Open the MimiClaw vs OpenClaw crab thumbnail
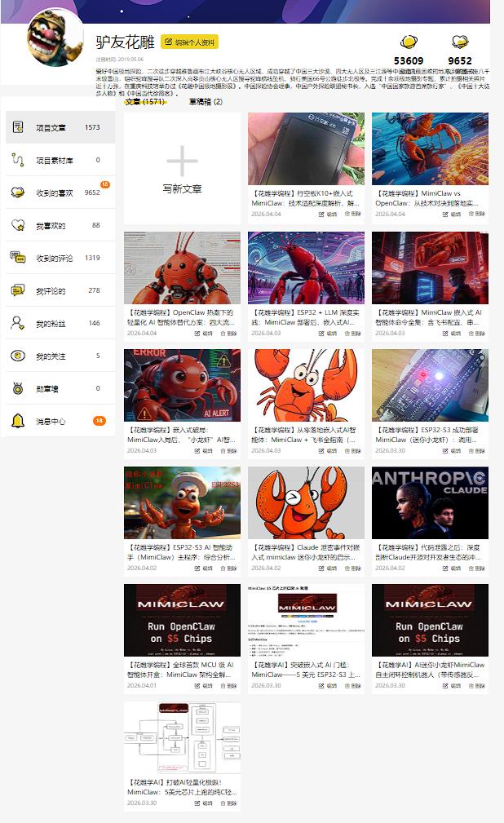Viewport: 504px width, 823px height. click(430, 148)
